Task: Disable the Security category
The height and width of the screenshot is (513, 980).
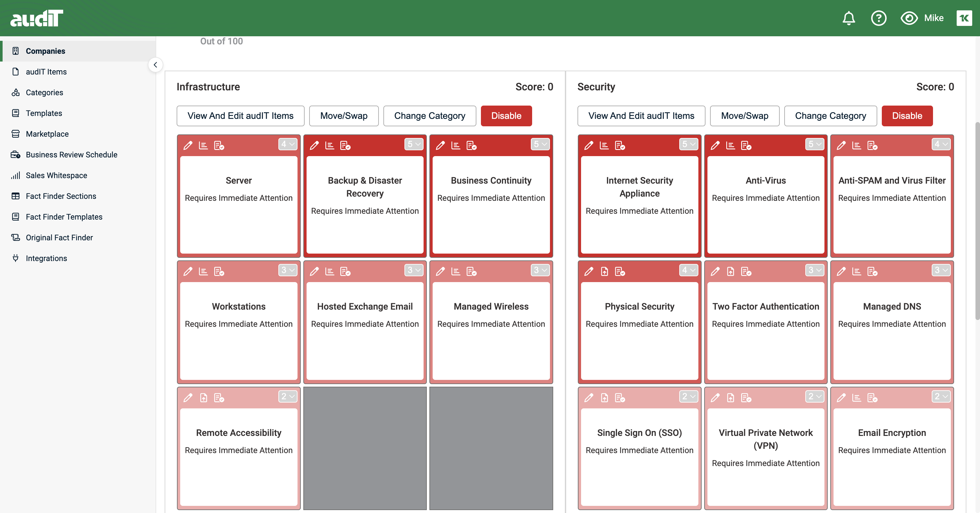Action: [x=907, y=116]
